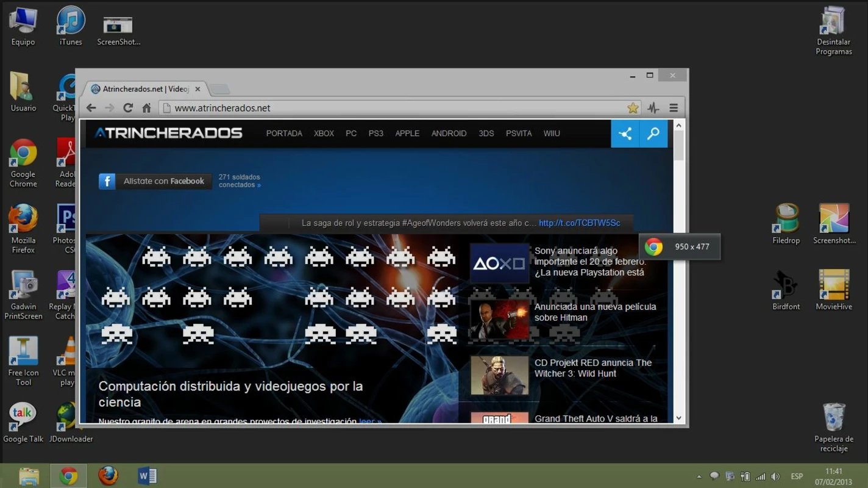Screen dimensions: 868x488
Task: Go to the WIIU section
Action: point(552,134)
